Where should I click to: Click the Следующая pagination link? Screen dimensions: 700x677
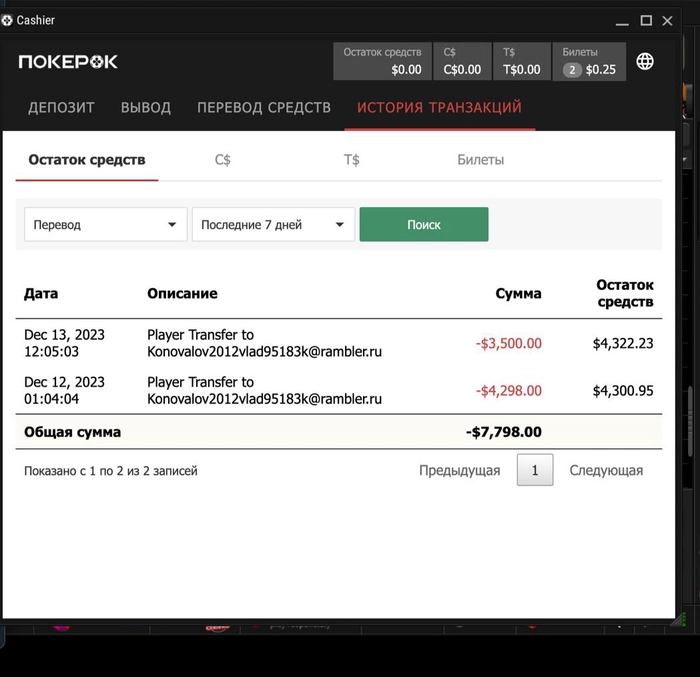click(x=606, y=470)
